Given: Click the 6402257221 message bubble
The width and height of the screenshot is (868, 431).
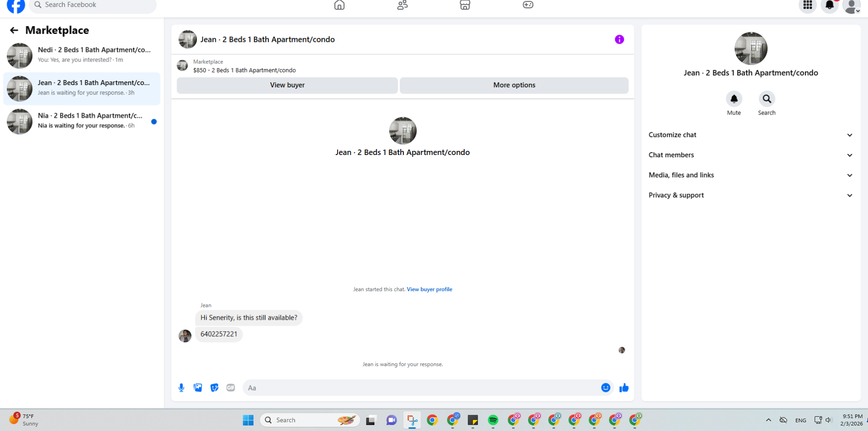Looking at the screenshot, I should point(219,334).
